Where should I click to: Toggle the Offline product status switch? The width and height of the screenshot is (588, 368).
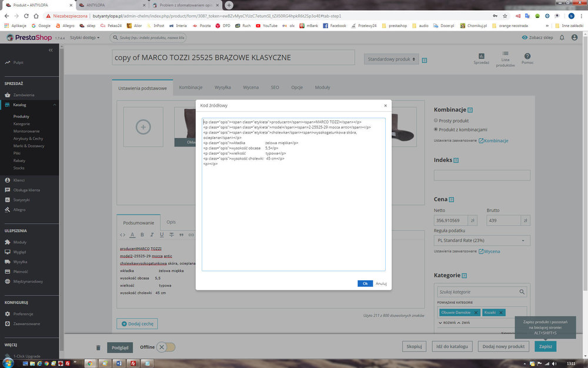coord(165,347)
